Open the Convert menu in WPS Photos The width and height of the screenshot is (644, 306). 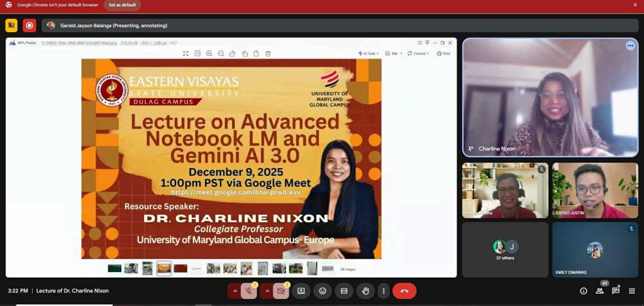(418, 54)
